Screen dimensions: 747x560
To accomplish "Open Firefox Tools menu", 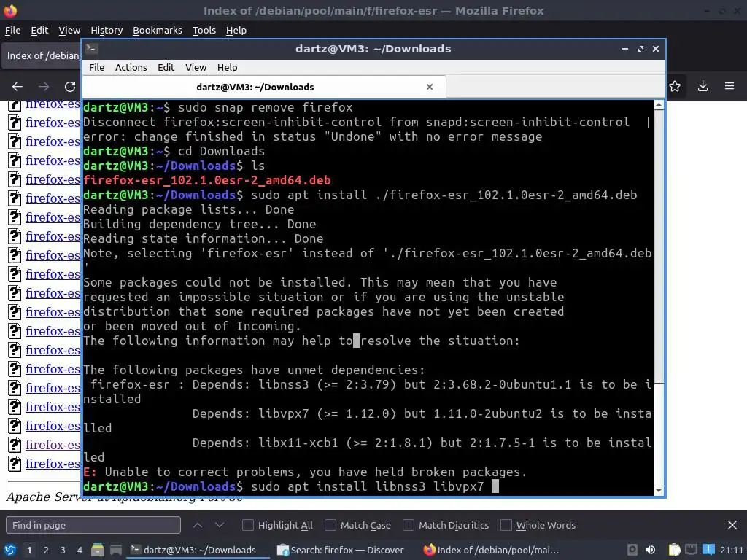I will coord(204,30).
